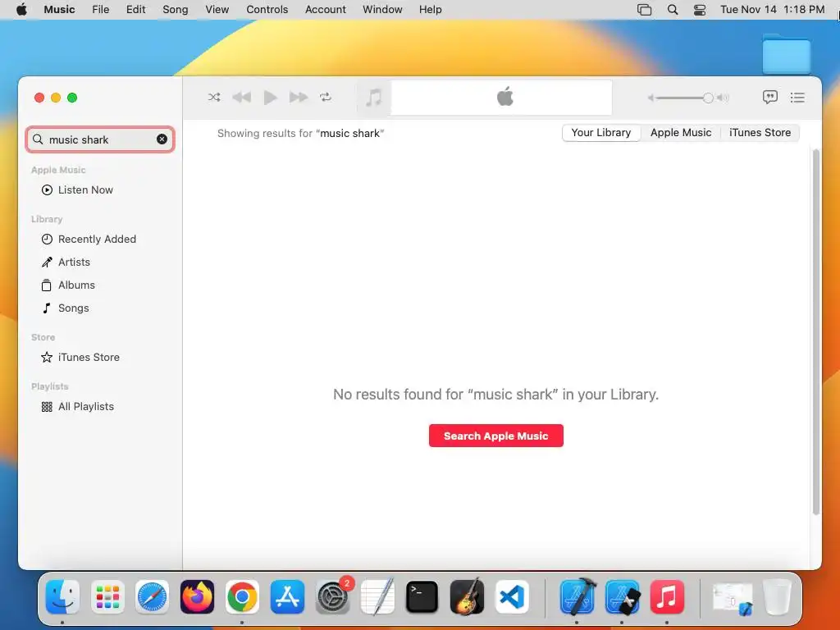Screen dimensions: 840x630
Task: Launch Firefox from the Dock
Action: tap(197, 597)
